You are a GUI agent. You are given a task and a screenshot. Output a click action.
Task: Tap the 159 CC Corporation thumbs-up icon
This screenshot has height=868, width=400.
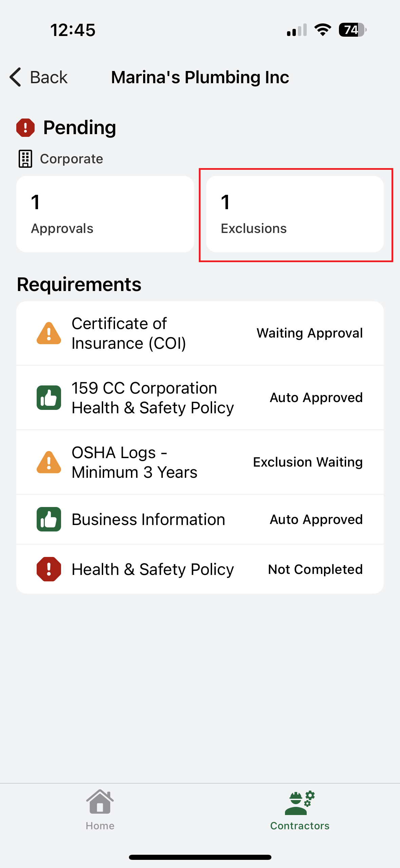49,398
